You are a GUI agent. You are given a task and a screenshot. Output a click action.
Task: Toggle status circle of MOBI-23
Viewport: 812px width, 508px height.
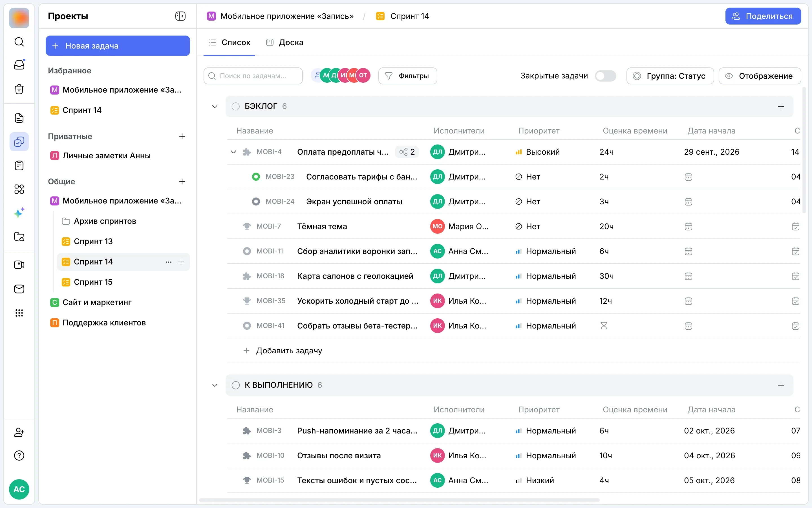(x=256, y=177)
